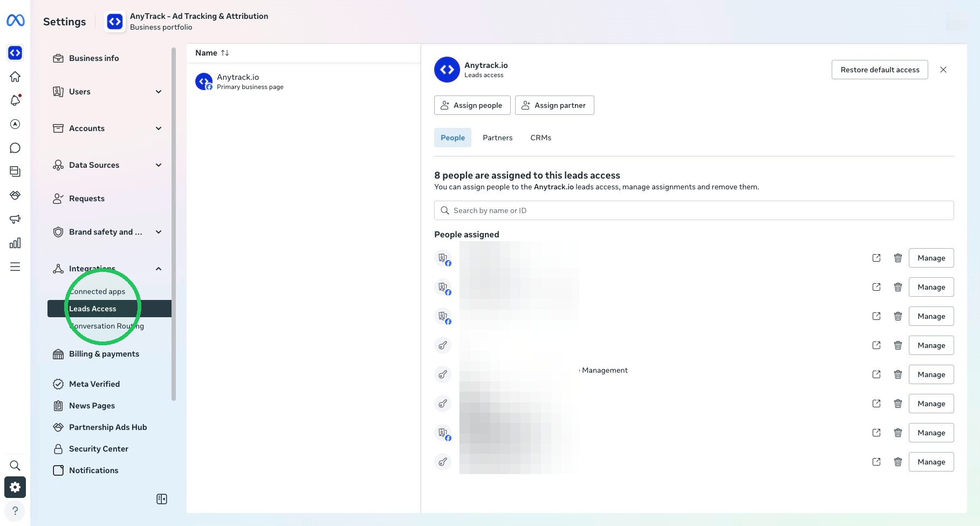Open the settings gear icon
Screen dimensions: 980x526
(x=15, y=487)
